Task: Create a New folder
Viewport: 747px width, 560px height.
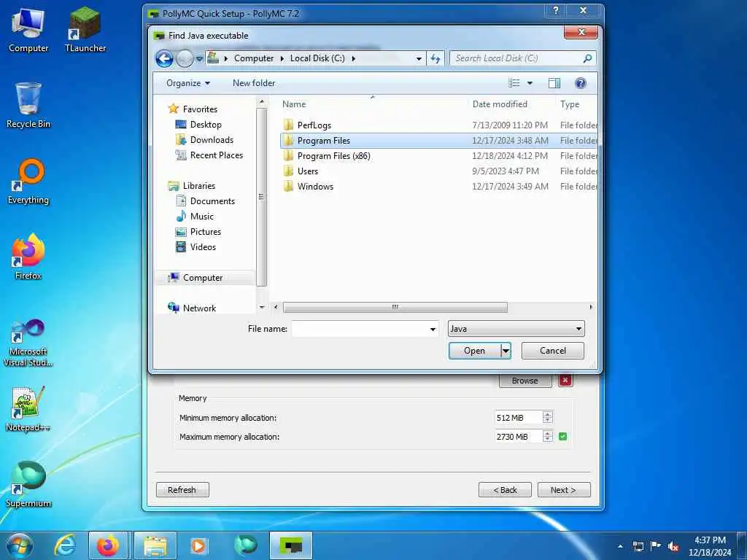Action: point(254,83)
